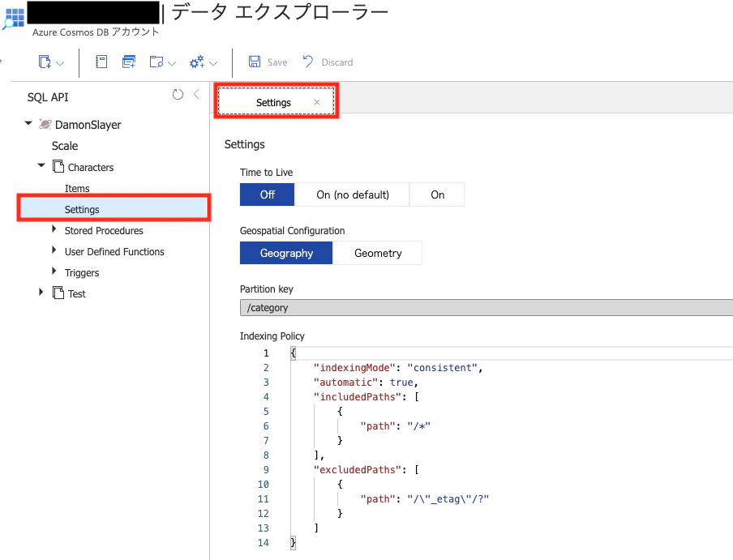
Task: Click the Discard button label
Action: pyautogui.click(x=337, y=62)
